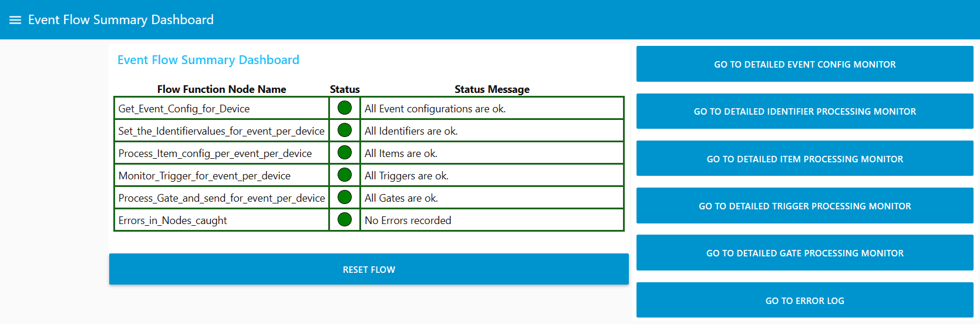Click the Status Message column header

(491, 89)
